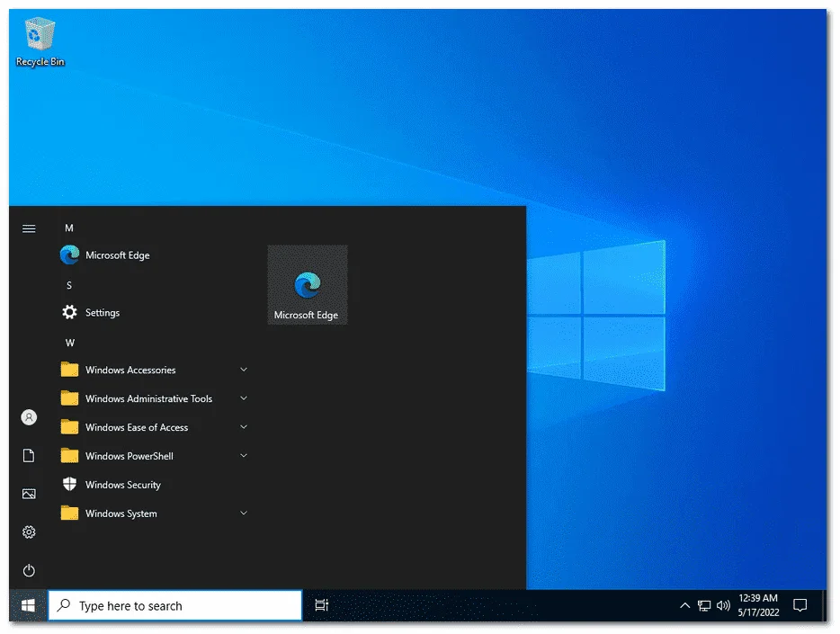Open the Windows PowerShell folder
The width and height of the screenshot is (840, 634).
pyautogui.click(x=156, y=456)
